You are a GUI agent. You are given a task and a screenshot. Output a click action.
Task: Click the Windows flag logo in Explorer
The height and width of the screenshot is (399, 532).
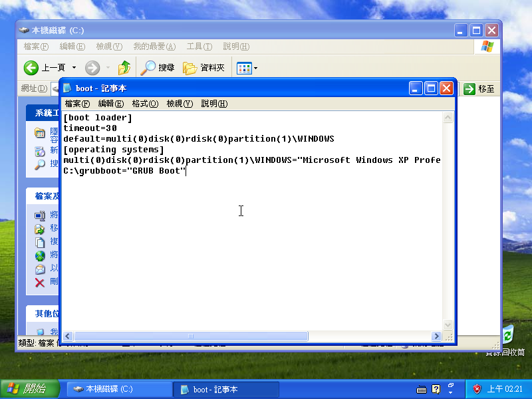point(487,47)
